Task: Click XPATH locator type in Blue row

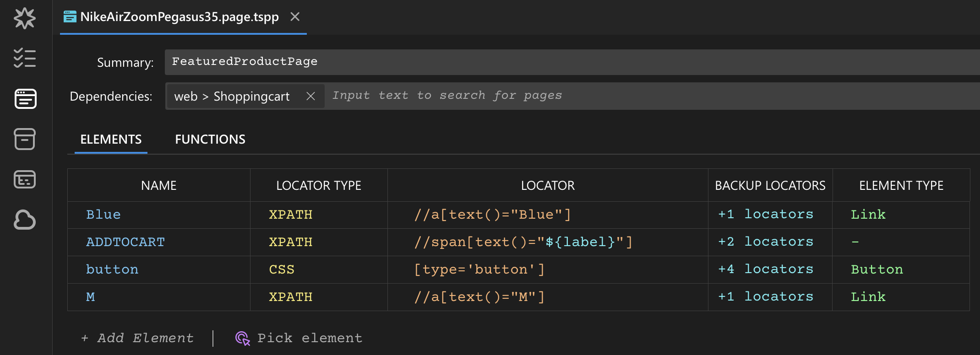Action: tap(291, 215)
